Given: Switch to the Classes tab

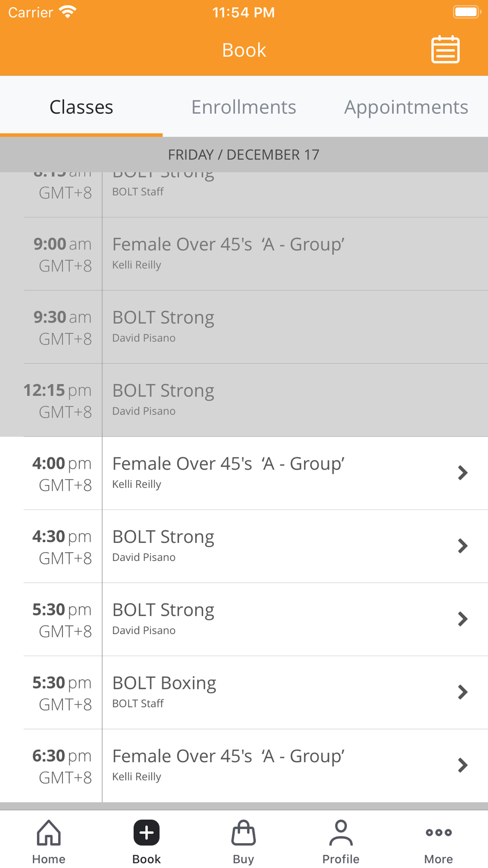Looking at the screenshot, I should pos(81,107).
